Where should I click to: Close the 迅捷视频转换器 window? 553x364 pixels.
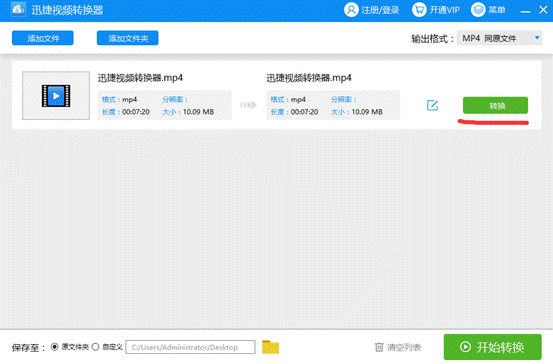(543, 10)
